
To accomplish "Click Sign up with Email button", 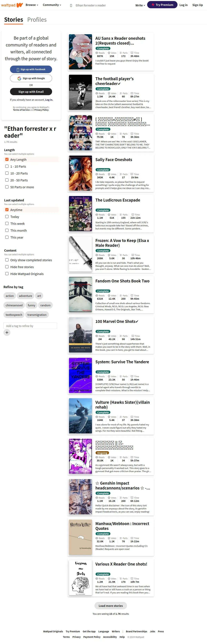I will (31, 92).
